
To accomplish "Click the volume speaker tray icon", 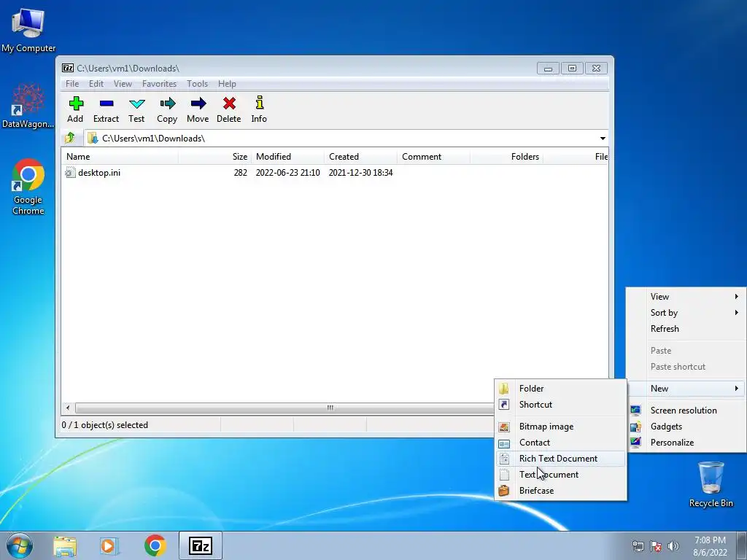I will [673, 546].
